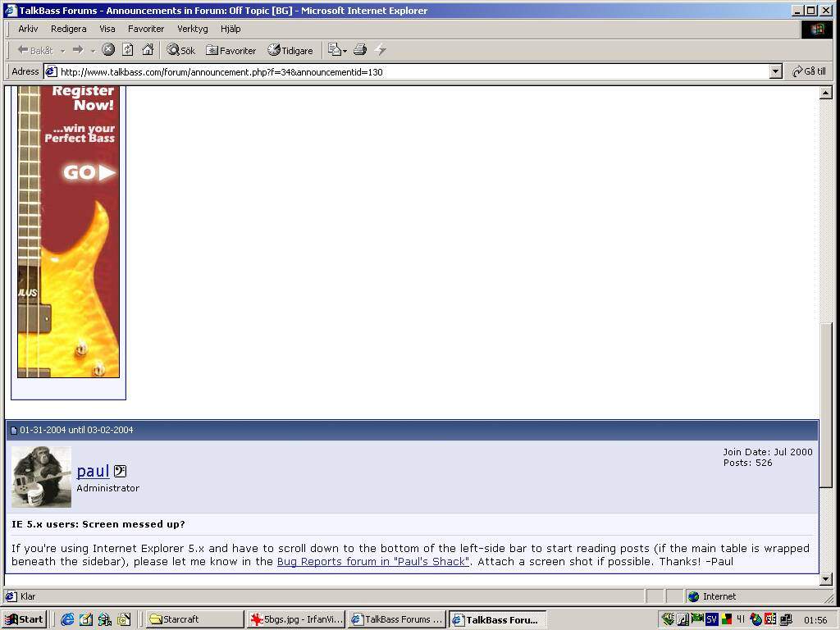Click the second quick launch icon
This screenshot has width=840, height=630.
tap(85, 620)
